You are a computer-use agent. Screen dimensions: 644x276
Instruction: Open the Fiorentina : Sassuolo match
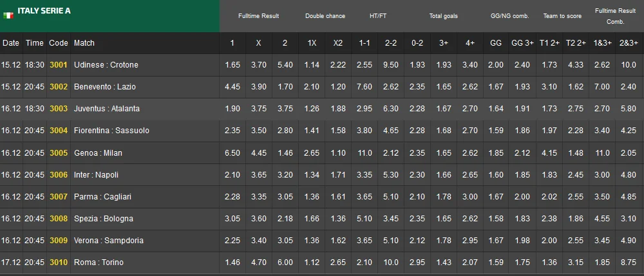coord(111,131)
